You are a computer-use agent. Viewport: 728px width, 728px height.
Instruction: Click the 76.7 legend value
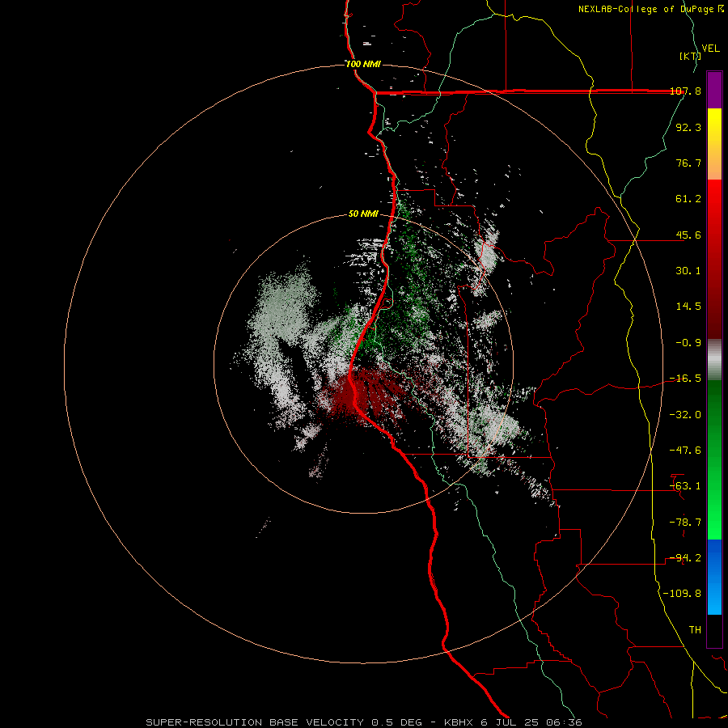coord(688,163)
